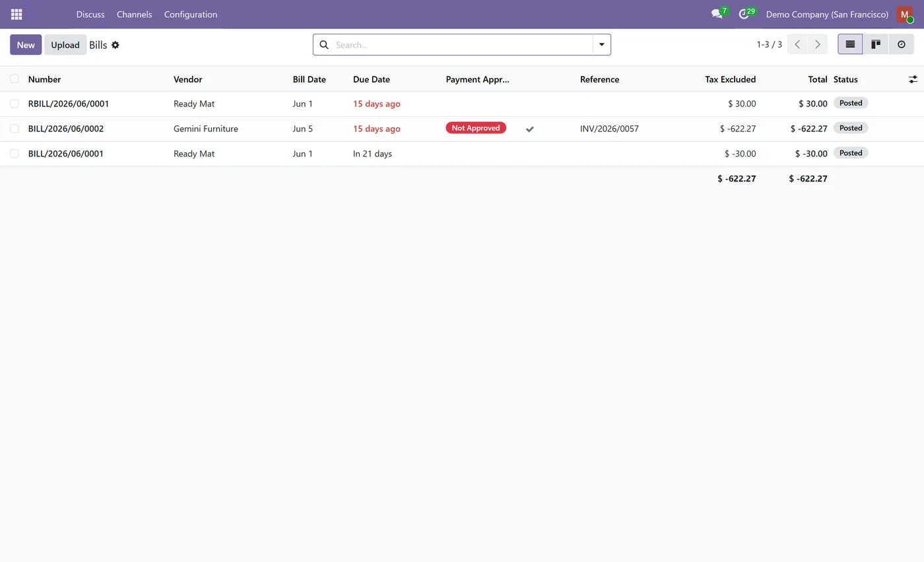Switch to kanban view
Screen dimensions: 924x562
click(x=876, y=44)
